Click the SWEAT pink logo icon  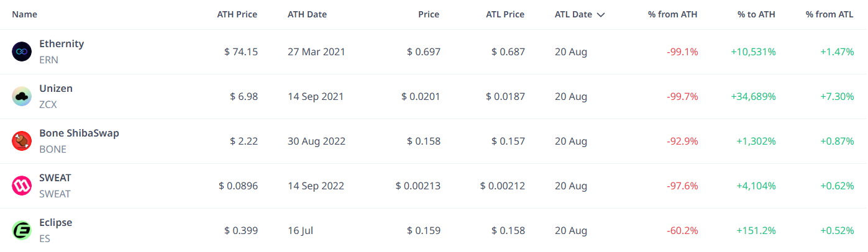coord(22,186)
